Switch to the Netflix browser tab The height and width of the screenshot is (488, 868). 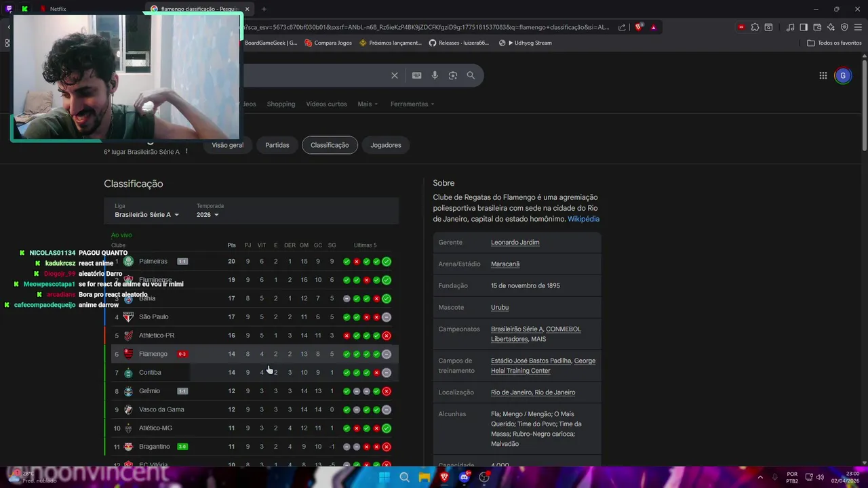(58, 9)
